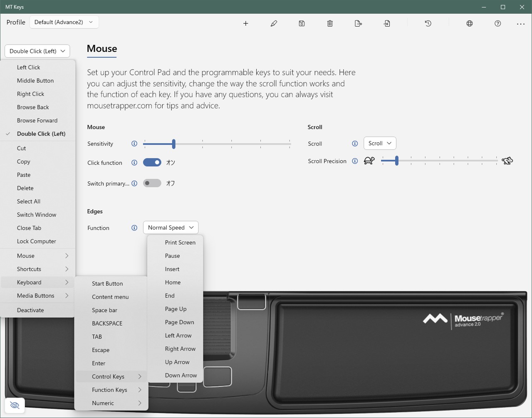Expand the Numeric submenu

pos(111,403)
